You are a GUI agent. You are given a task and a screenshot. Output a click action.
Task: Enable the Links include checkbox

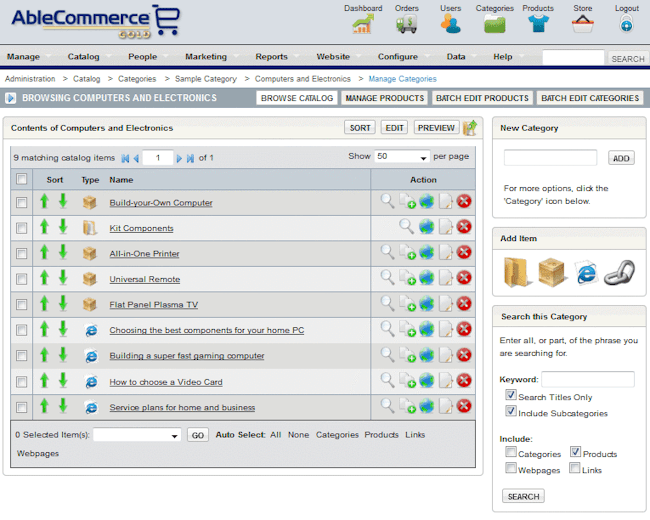pyautogui.click(x=575, y=468)
